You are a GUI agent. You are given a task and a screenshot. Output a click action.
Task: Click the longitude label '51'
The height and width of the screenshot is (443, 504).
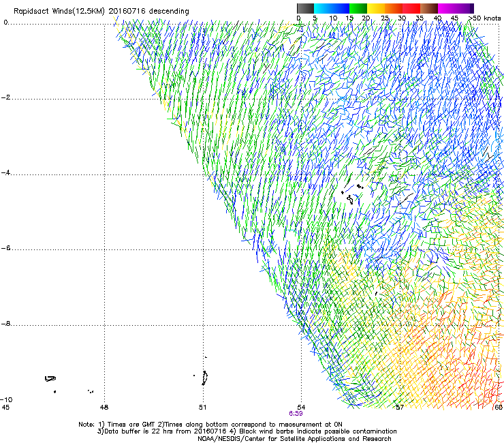point(202,408)
